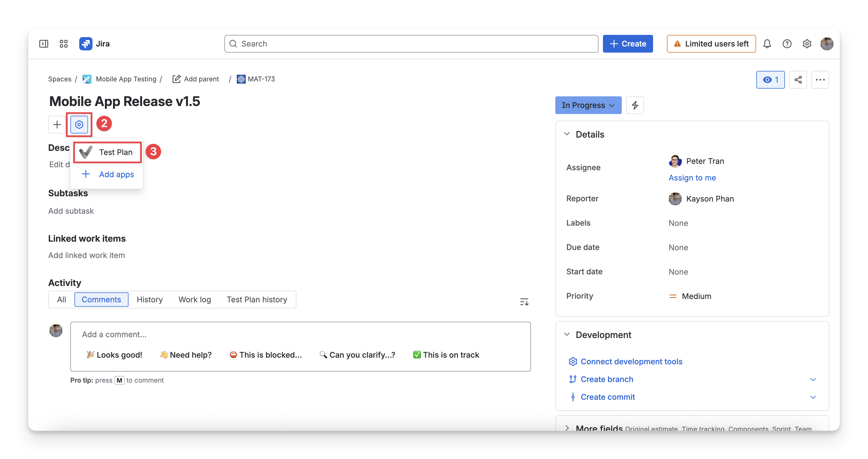Open the more actions ellipsis menu

pos(820,80)
